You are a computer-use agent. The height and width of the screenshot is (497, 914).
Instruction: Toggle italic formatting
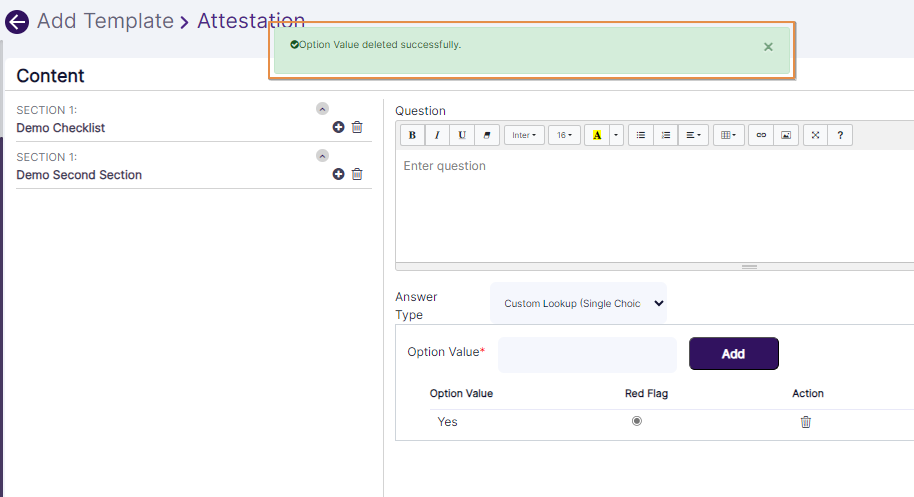(437, 135)
